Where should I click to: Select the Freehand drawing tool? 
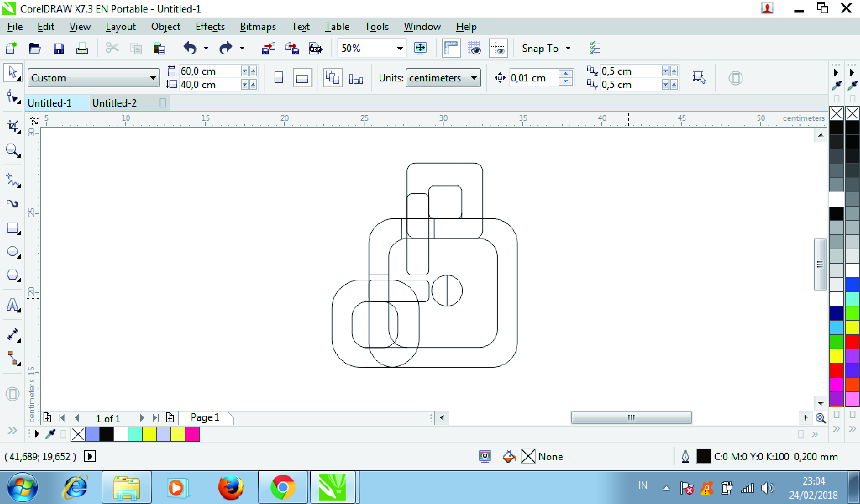[x=13, y=180]
